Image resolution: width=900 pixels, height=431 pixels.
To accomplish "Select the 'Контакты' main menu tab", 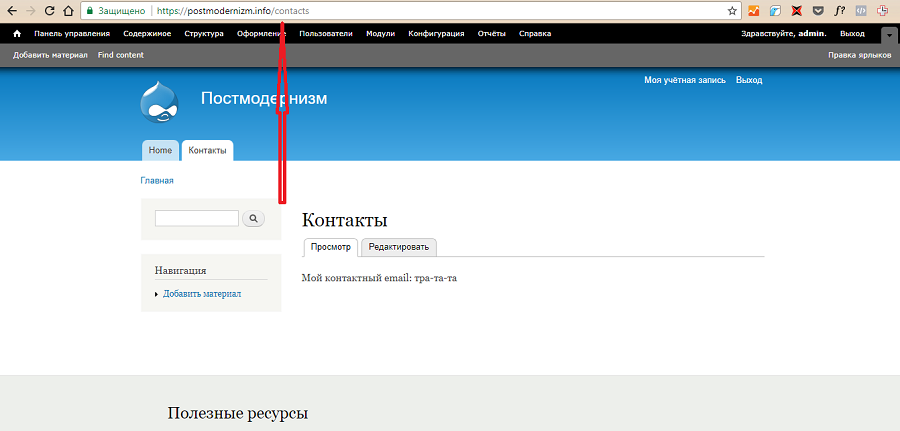I will (x=207, y=150).
